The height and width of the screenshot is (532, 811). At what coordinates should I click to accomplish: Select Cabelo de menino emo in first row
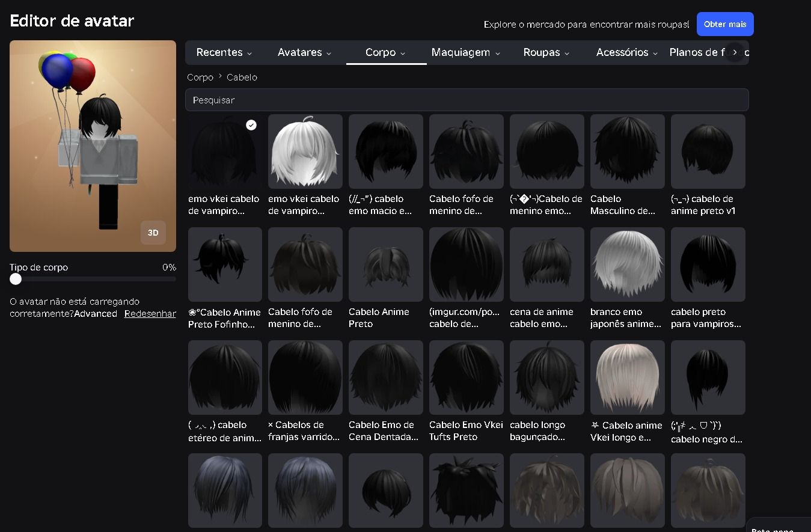coord(547,151)
